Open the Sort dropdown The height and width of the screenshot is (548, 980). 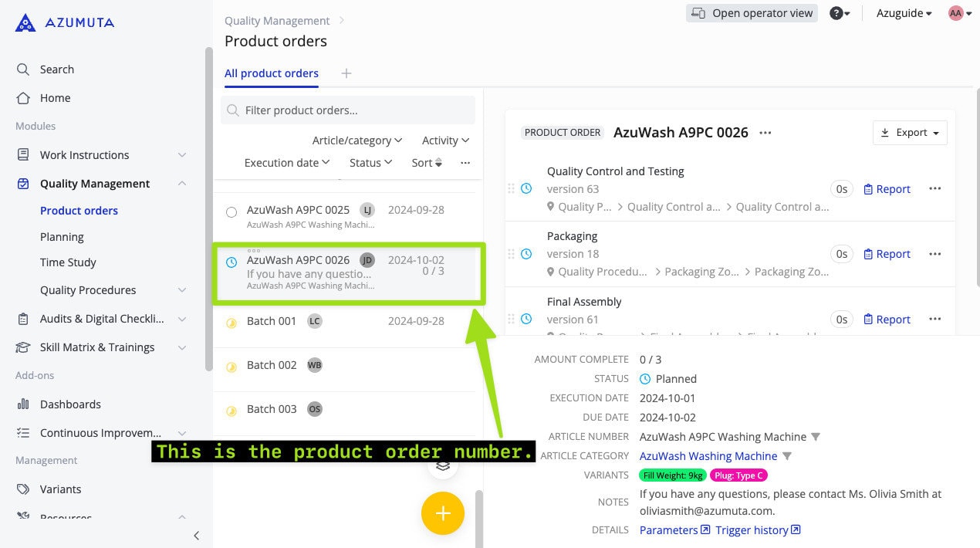426,162
